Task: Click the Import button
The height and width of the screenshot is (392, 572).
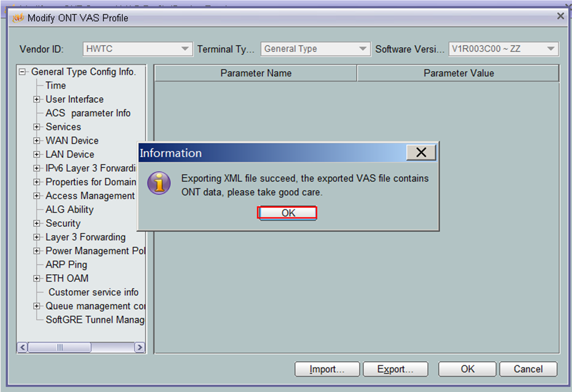Action: click(x=327, y=369)
